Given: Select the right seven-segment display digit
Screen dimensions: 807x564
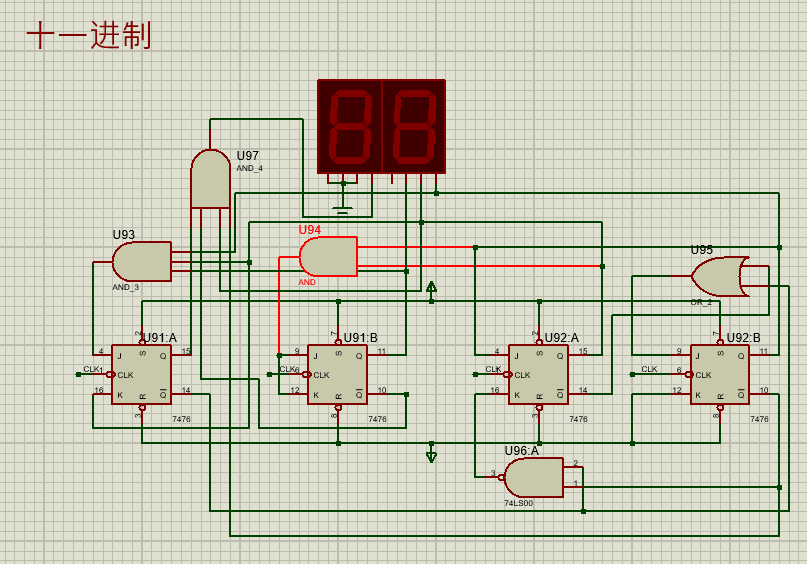Looking at the screenshot, I should [x=414, y=126].
